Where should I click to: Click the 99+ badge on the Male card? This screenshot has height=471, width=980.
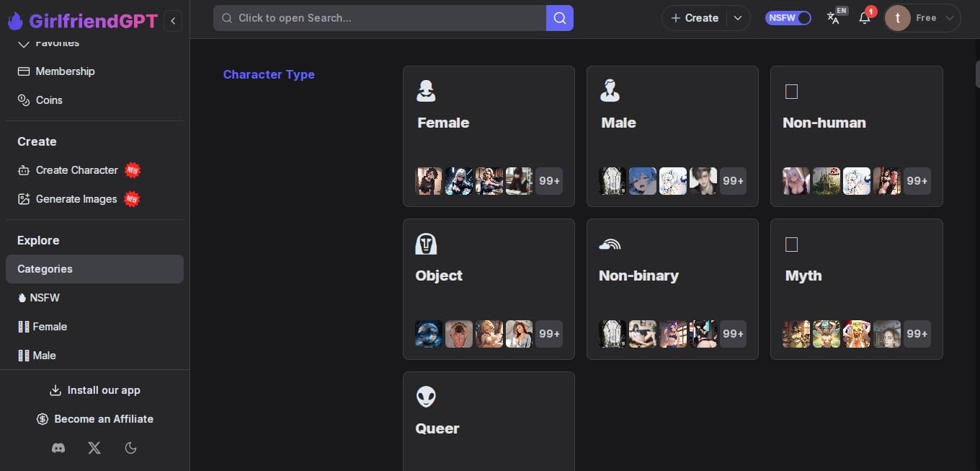pos(733,181)
